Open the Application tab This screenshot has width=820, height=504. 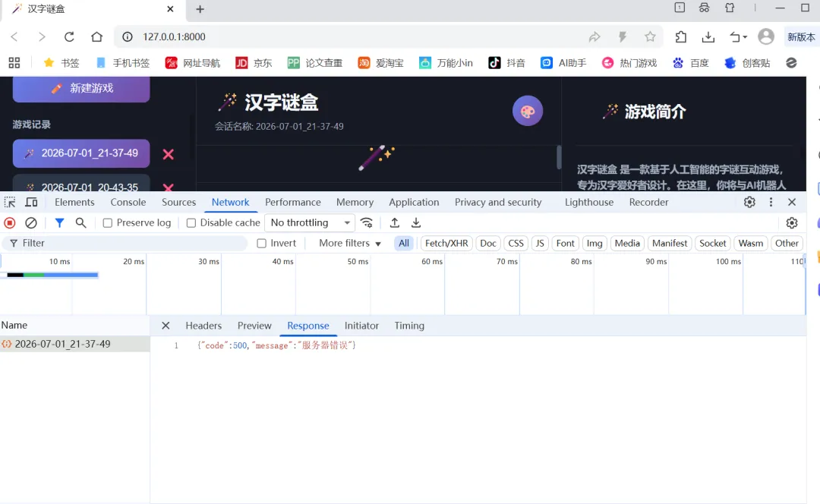(x=414, y=203)
